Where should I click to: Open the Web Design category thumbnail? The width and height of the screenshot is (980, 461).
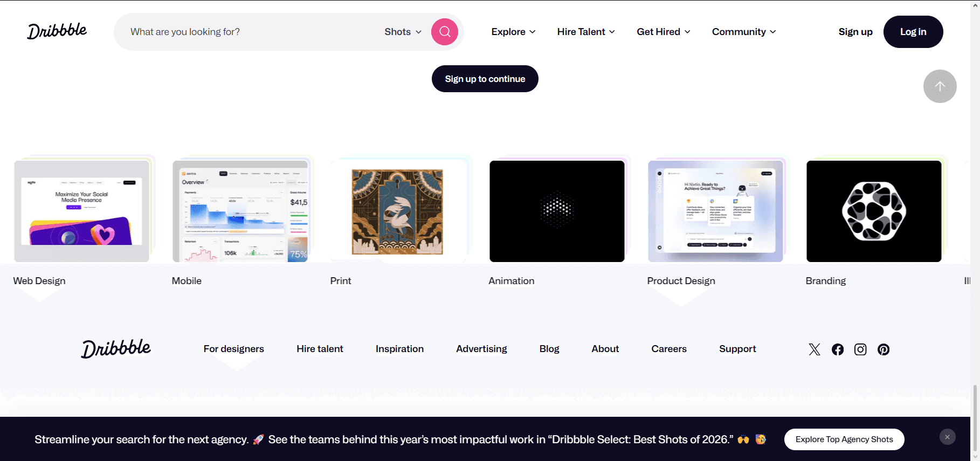pos(82,211)
